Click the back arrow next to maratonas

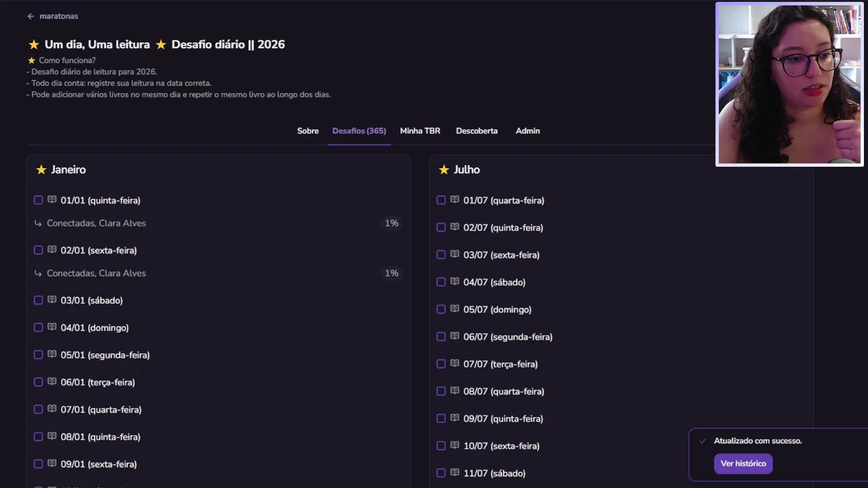(31, 16)
